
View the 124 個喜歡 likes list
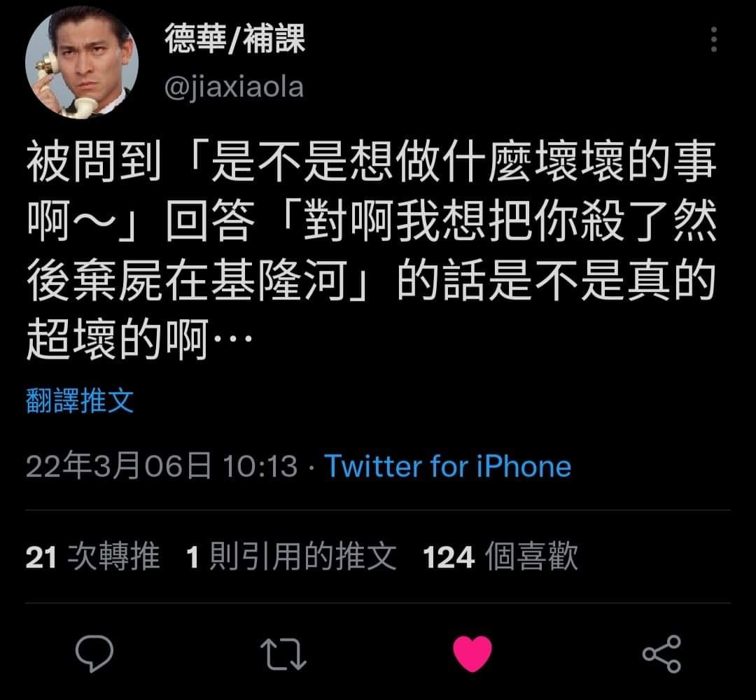point(500,556)
